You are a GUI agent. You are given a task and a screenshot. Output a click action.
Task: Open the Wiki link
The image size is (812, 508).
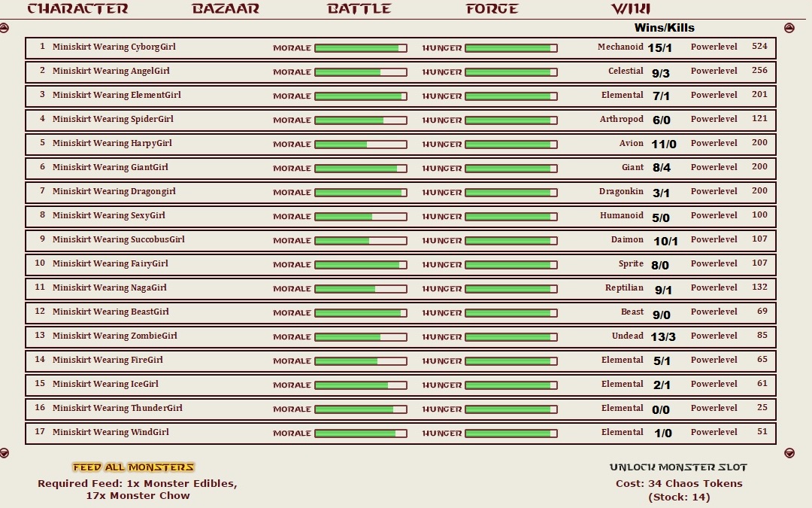point(631,9)
